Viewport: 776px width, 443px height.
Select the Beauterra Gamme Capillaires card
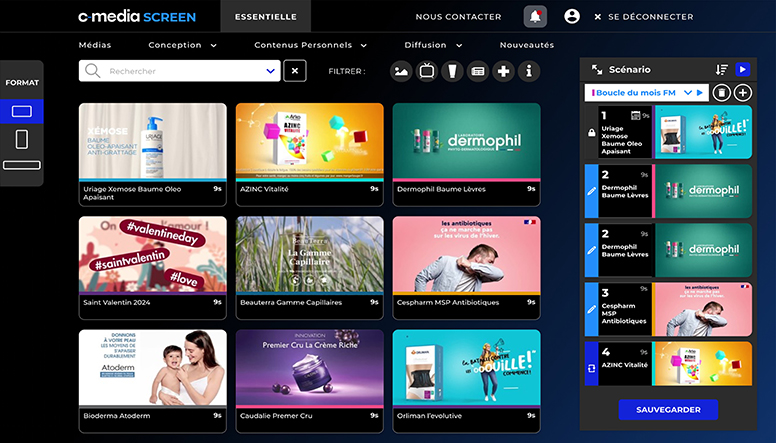[309, 268]
